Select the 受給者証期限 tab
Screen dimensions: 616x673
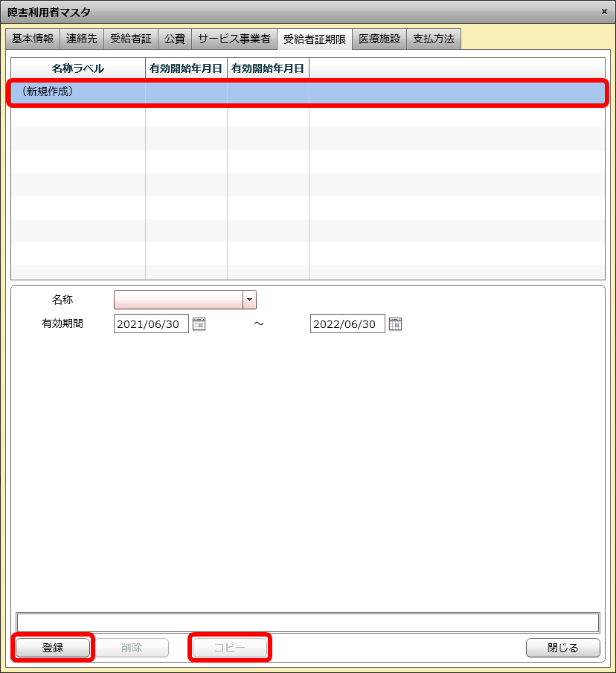click(315, 39)
